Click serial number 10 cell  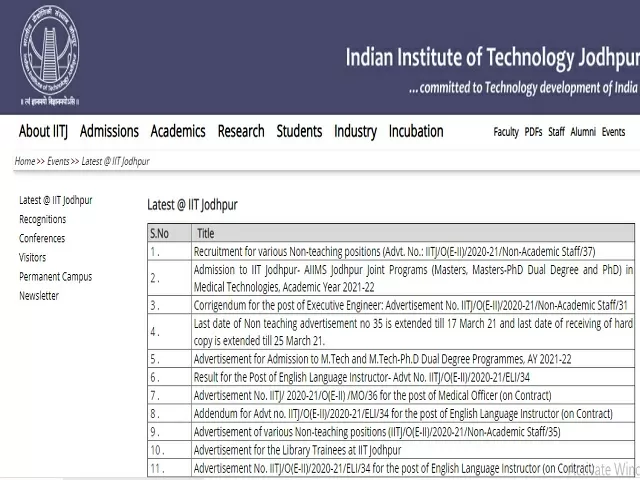[169, 450]
